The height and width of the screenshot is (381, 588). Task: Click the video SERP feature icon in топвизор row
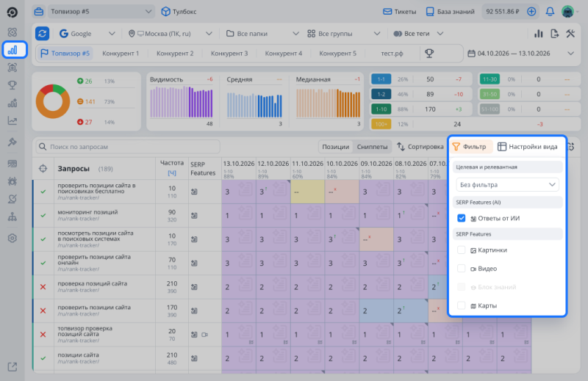point(205,335)
